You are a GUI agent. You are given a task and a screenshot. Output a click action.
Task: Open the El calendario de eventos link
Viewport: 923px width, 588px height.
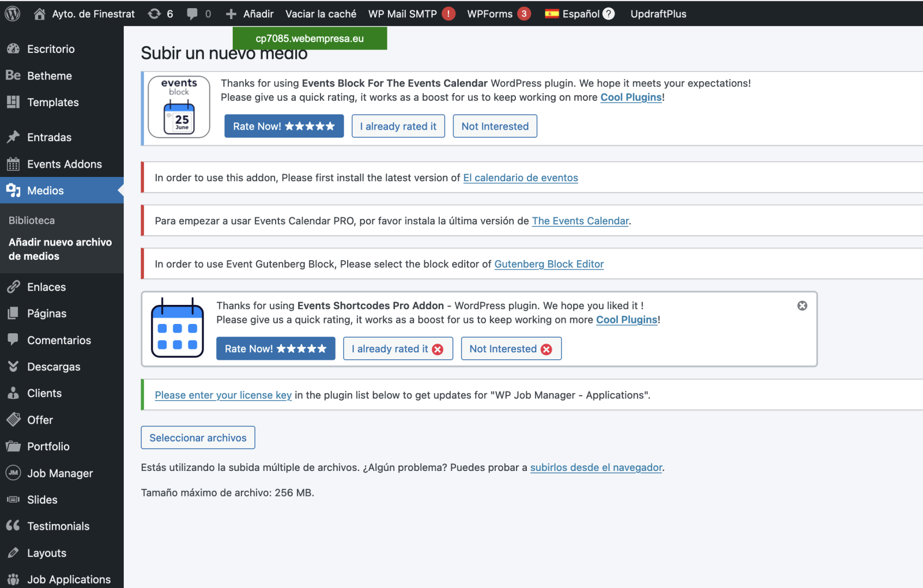(520, 177)
